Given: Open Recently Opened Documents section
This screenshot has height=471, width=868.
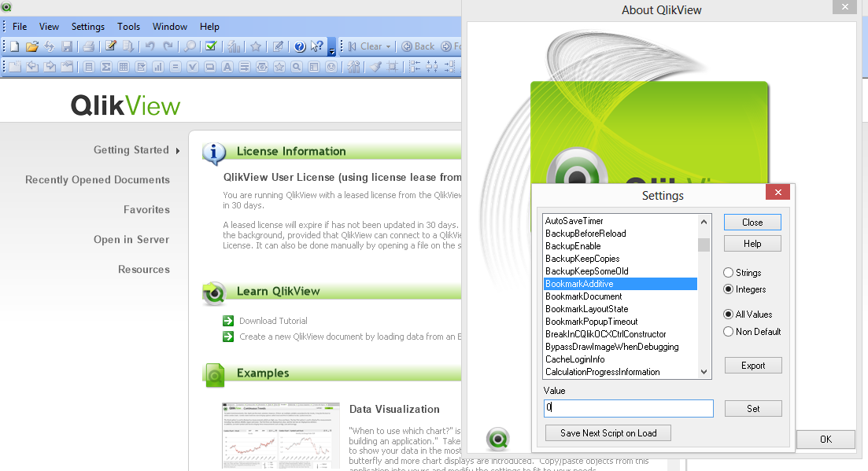Looking at the screenshot, I should click(98, 179).
